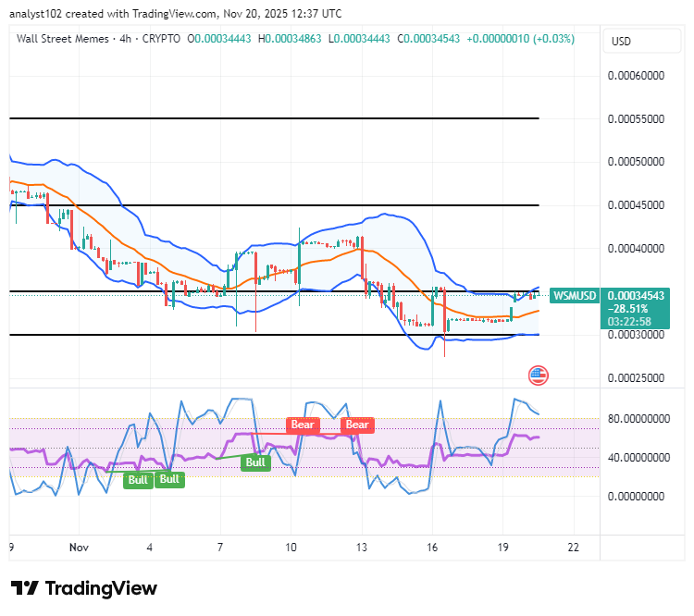
Task: Click date label 4 on time axis
Action: [150, 548]
